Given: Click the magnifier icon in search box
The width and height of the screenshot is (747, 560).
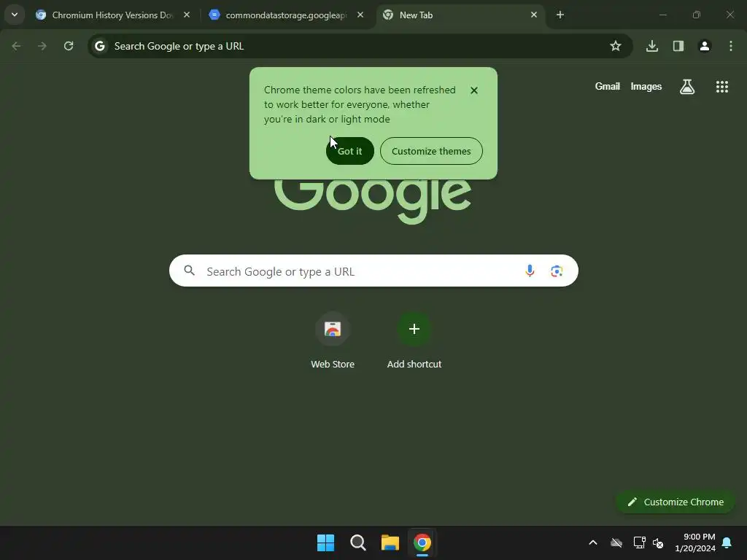Looking at the screenshot, I should tap(190, 271).
